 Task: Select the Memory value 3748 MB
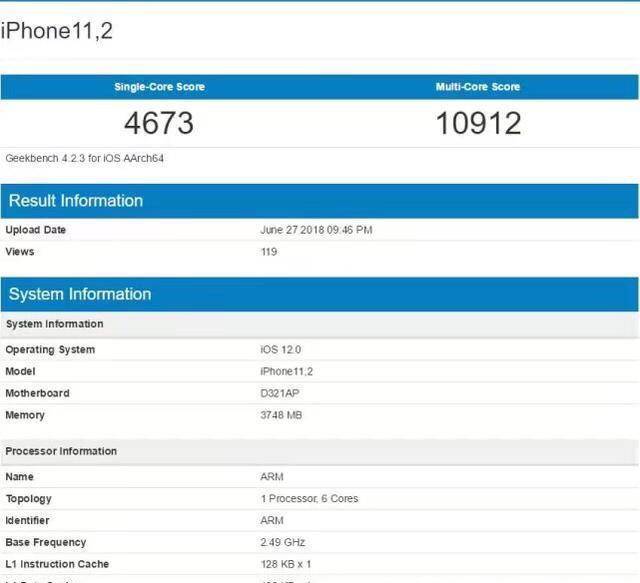(x=280, y=415)
